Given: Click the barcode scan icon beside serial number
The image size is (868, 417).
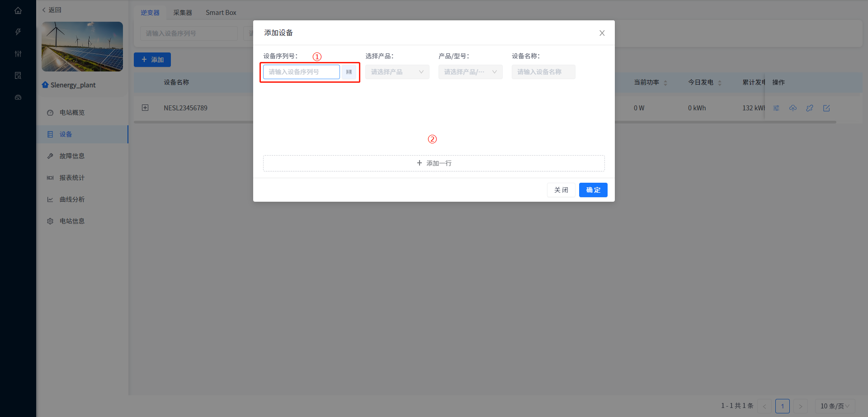Looking at the screenshot, I should (349, 72).
